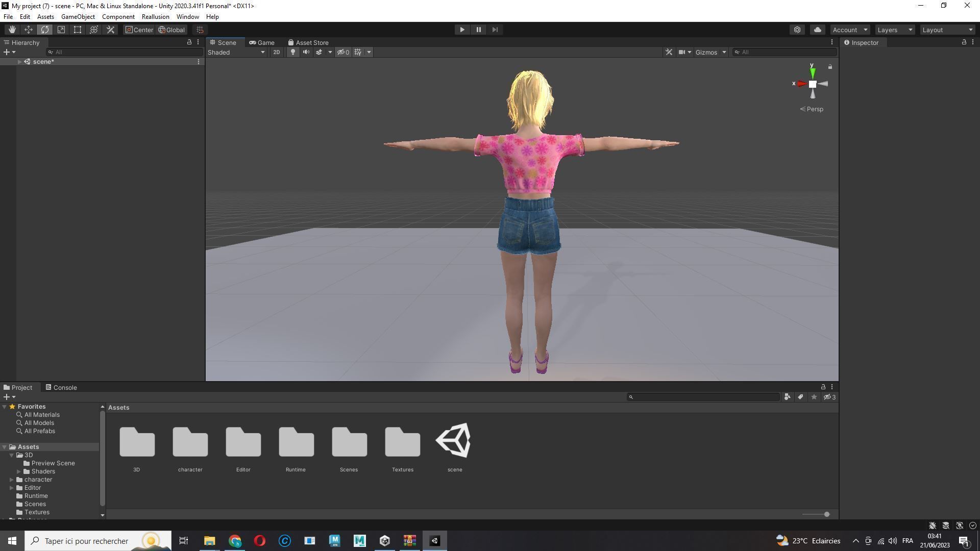This screenshot has width=980, height=551.
Task: Open Hierarchy panel options menu
Action: pyautogui.click(x=198, y=42)
